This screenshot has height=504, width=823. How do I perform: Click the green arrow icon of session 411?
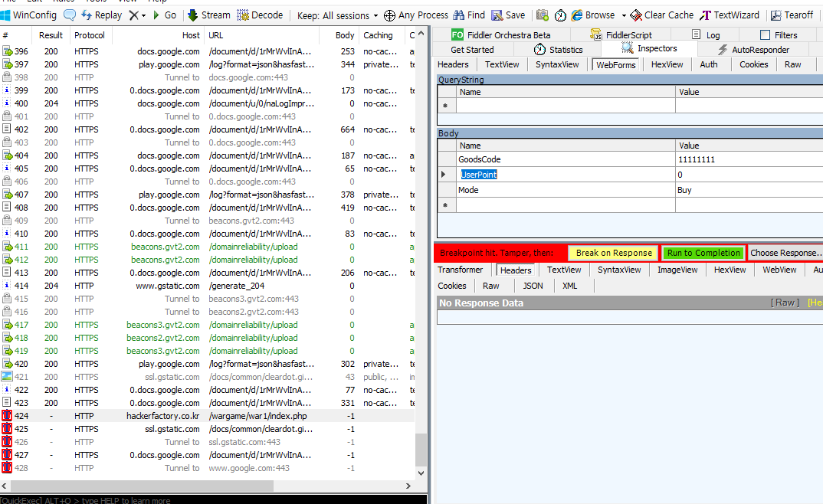pos(7,247)
